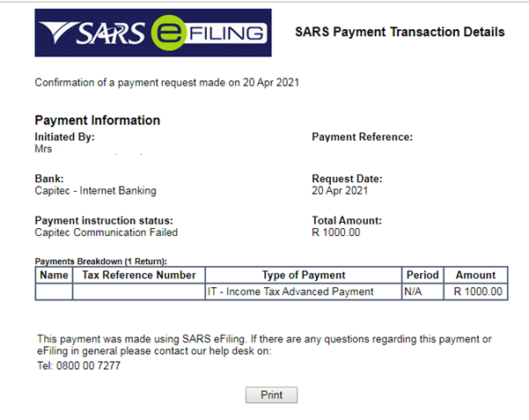Click the green eFiling 'e' circle icon

pyautogui.click(x=168, y=33)
